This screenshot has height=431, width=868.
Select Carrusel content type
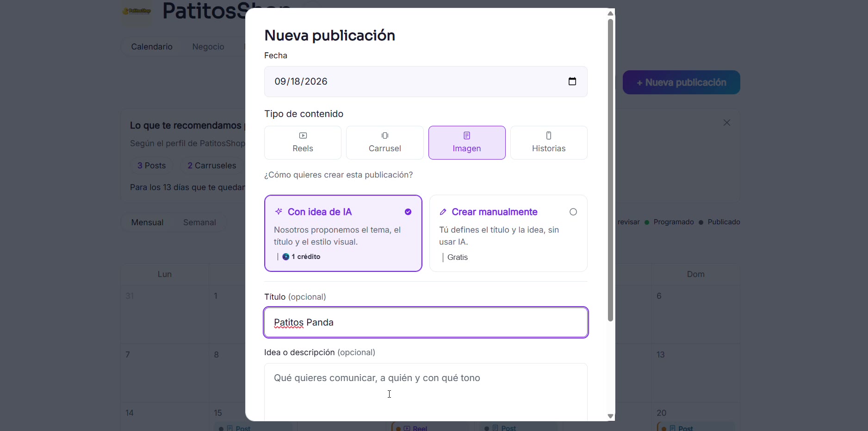384,142
